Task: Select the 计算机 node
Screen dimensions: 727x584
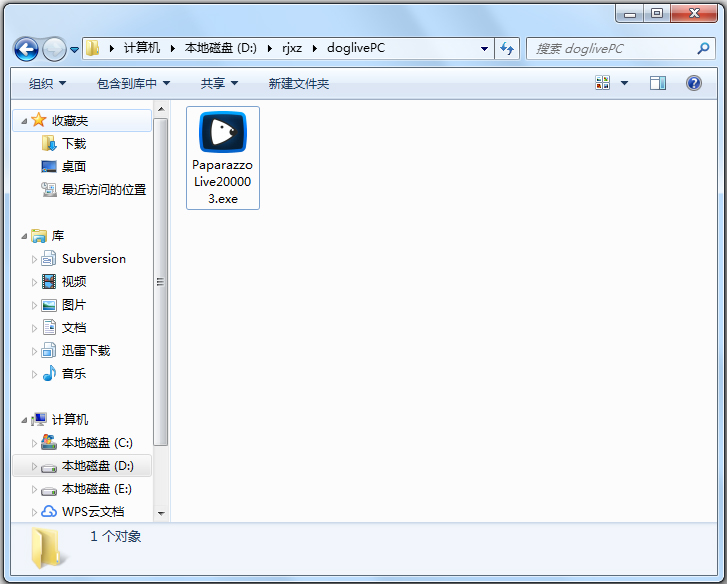Action: click(70, 420)
